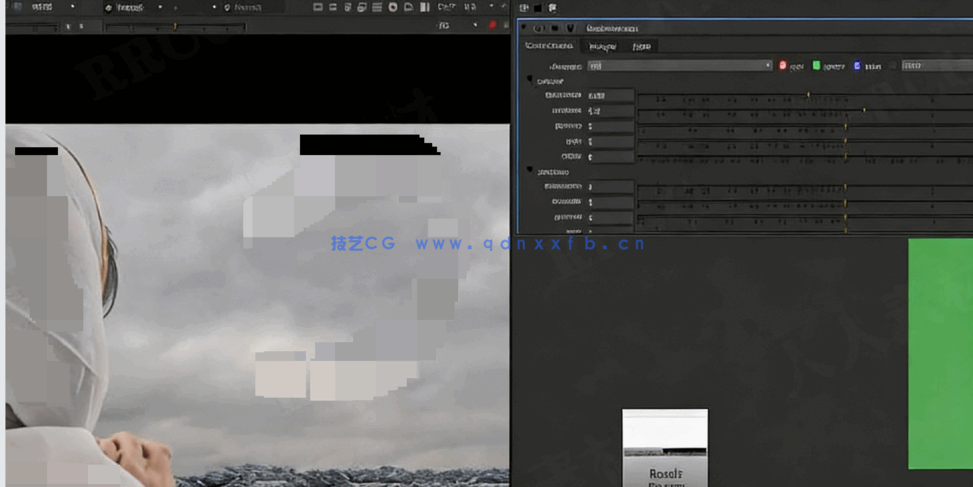Toggle the green channel checkbox
This screenshot has height=487, width=973.
point(816,66)
